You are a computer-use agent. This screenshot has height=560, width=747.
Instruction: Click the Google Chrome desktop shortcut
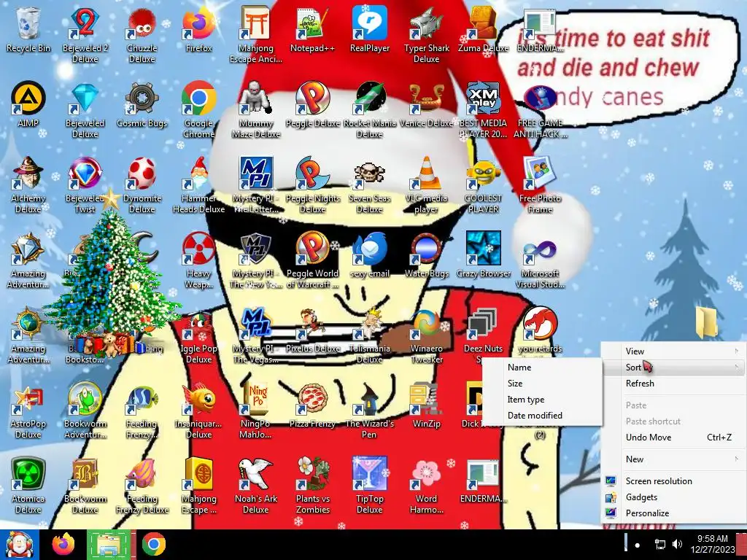click(x=198, y=111)
